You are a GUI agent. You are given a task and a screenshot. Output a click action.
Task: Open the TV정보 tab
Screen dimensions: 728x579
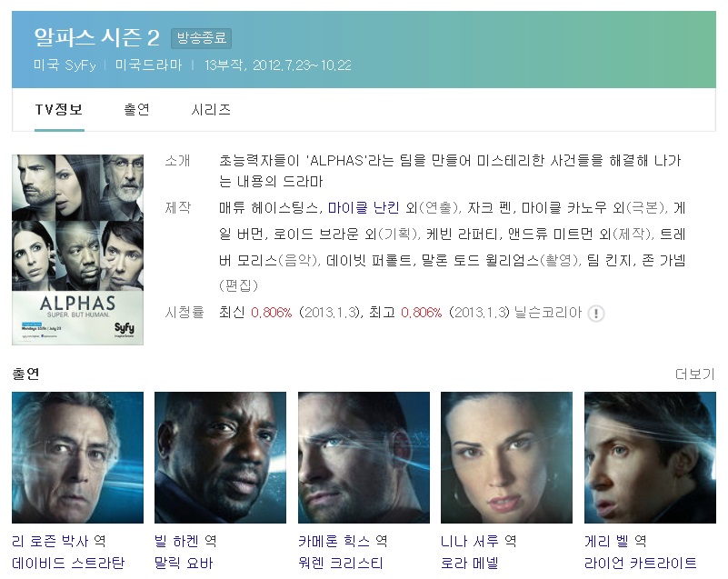(59, 110)
